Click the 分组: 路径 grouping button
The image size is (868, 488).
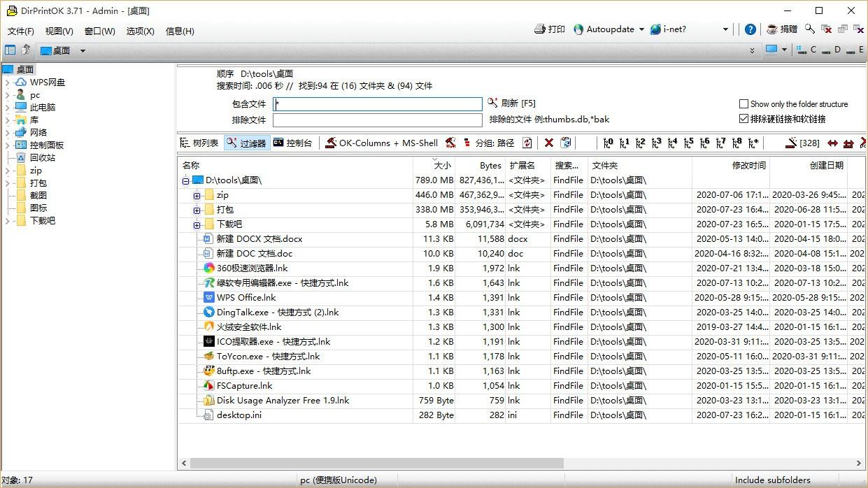[489, 143]
